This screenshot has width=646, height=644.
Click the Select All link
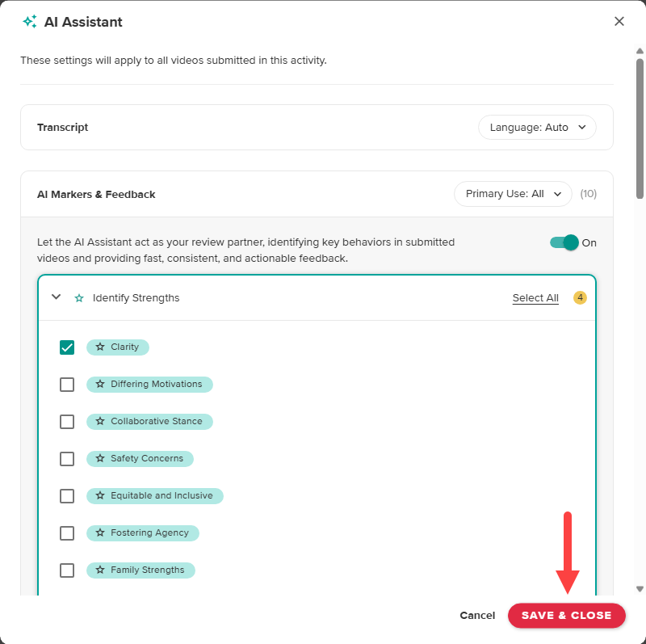pyautogui.click(x=535, y=297)
